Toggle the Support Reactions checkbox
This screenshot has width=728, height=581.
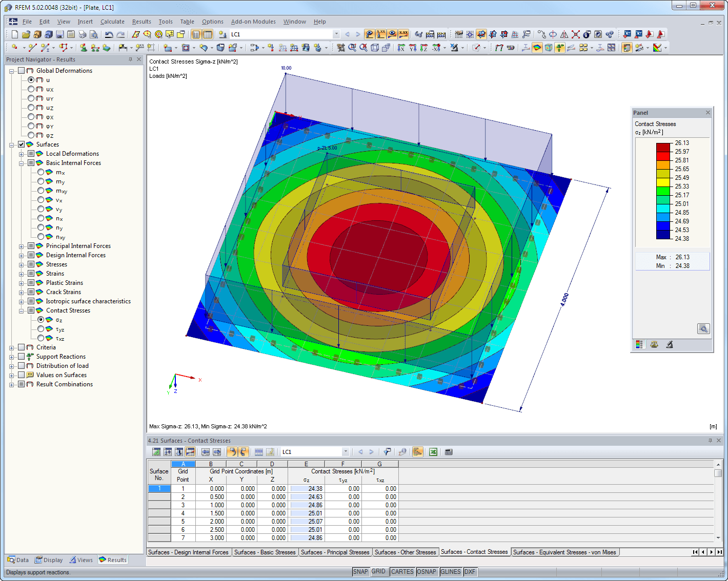click(x=22, y=357)
